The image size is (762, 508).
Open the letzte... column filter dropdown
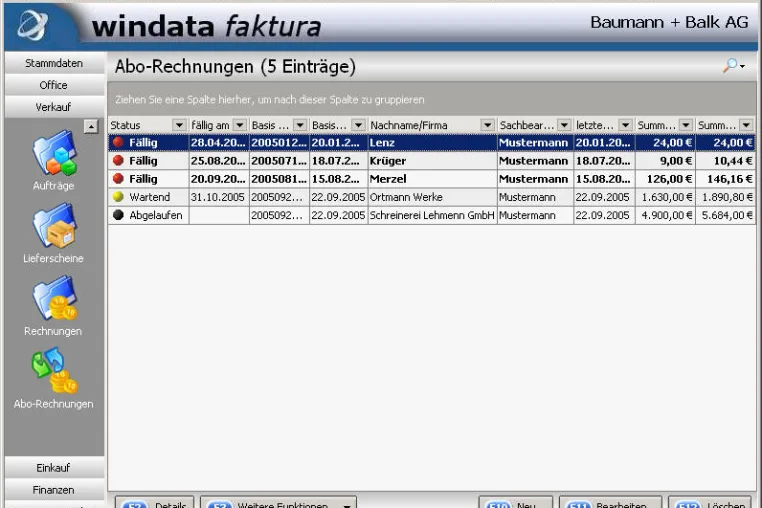tap(625, 125)
